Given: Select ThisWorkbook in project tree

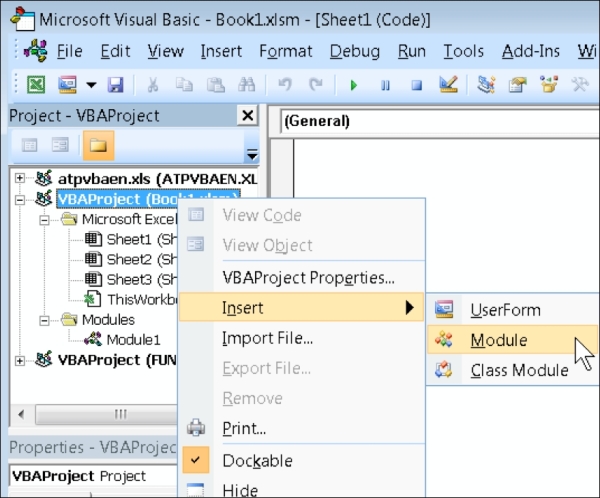Looking at the screenshot, I should click(142, 300).
